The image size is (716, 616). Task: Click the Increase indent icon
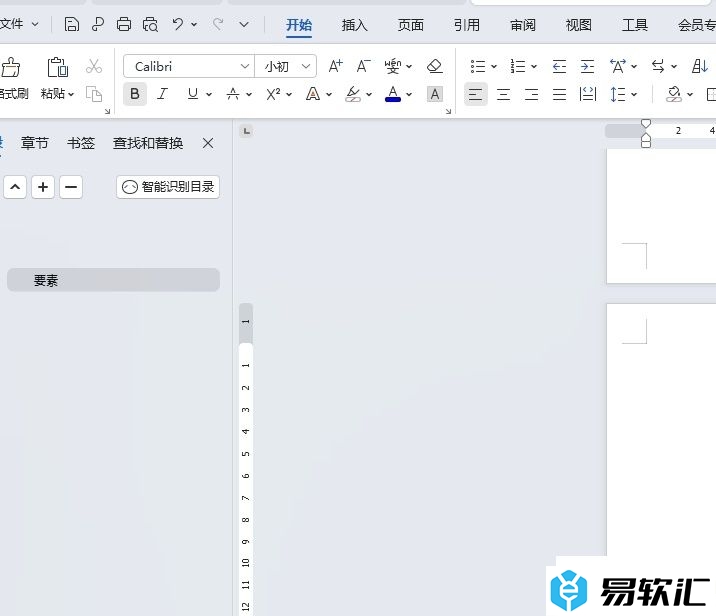pos(587,67)
